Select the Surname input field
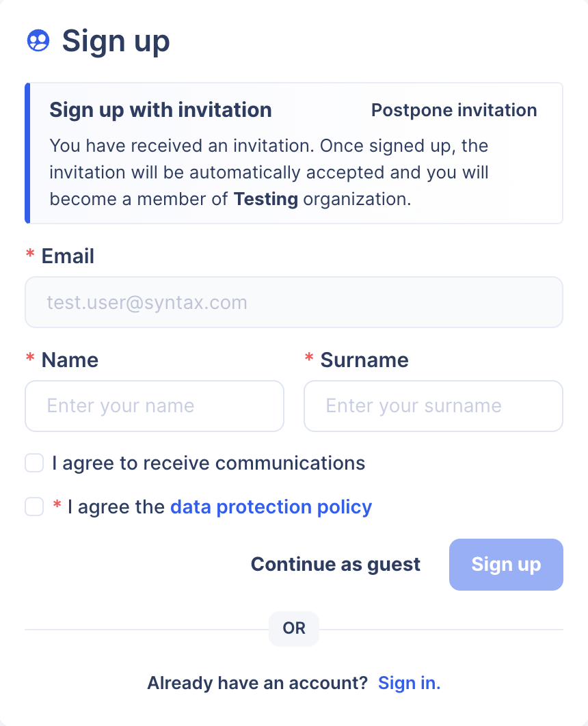Image resolution: width=588 pixels, height=726 pixels. [x=433, y=406]
